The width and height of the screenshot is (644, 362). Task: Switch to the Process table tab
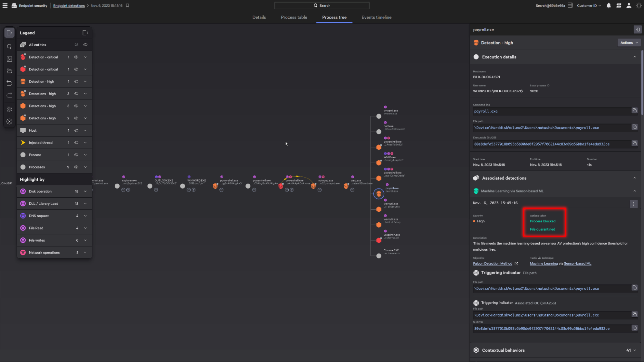294,17
